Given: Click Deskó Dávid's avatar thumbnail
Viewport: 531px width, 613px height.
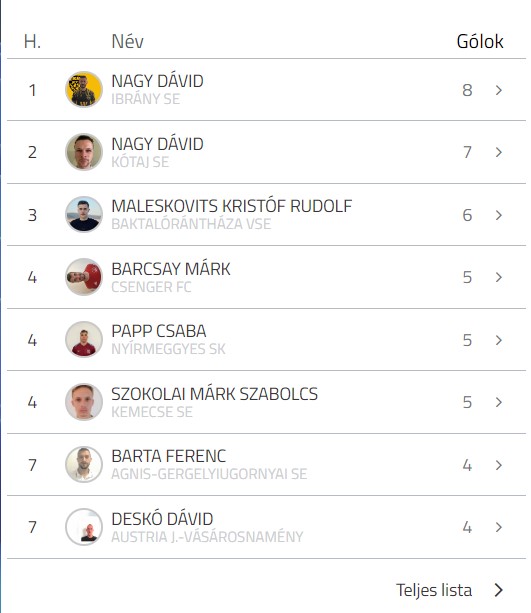Looking at the screenshot, I should pyautogui.click(x=84, y=527).
